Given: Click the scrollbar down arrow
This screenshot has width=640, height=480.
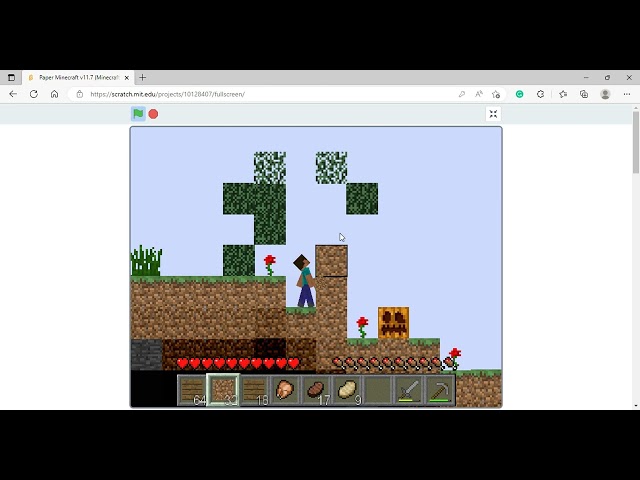Looking at the screenshot, I should 636,406.
